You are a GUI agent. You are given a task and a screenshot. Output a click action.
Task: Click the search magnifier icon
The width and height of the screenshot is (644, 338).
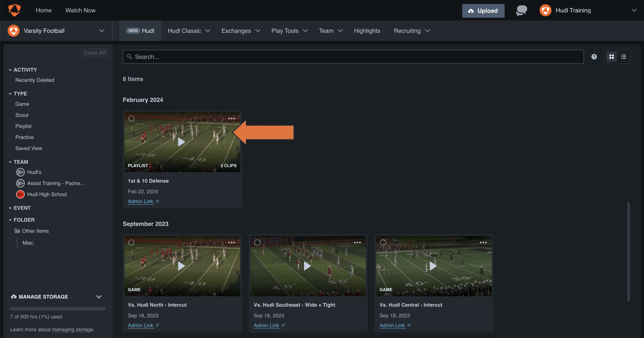[130, 57]
